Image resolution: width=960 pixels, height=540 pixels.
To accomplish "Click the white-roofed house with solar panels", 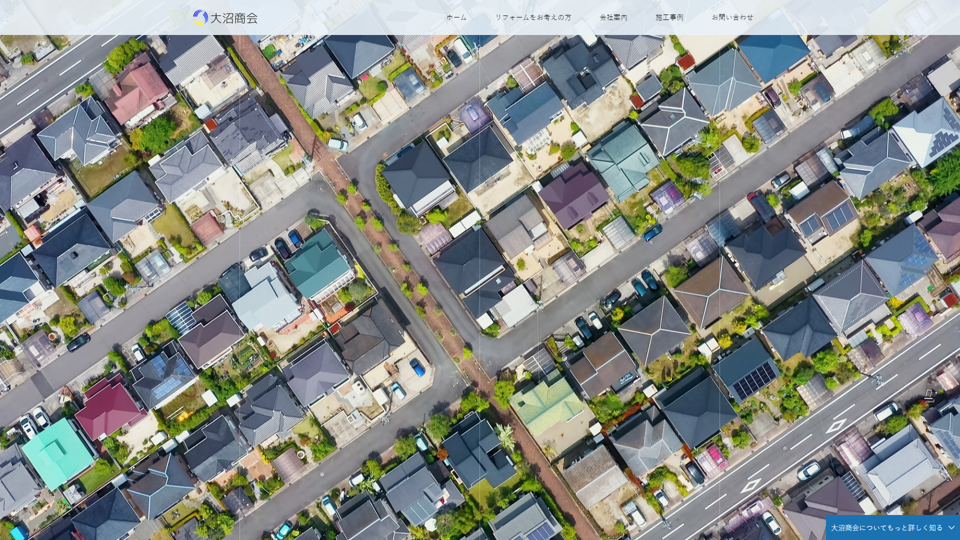I will click(x=926, y=130).
